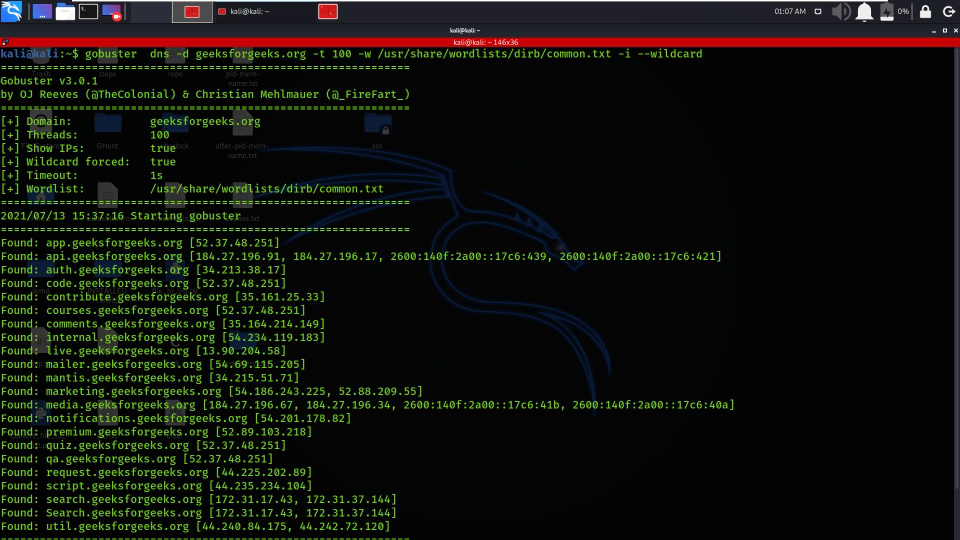Image resolution: width=960 pixels, height=540 pixels.
Task: Switch to kali@kali taskbar window entry
Action: pos(245,12)
